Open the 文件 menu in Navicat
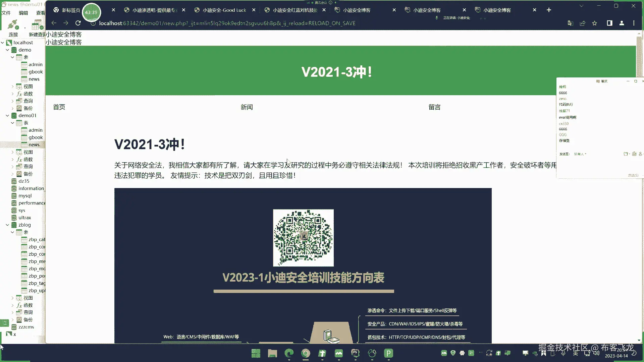 coord(6,13)
